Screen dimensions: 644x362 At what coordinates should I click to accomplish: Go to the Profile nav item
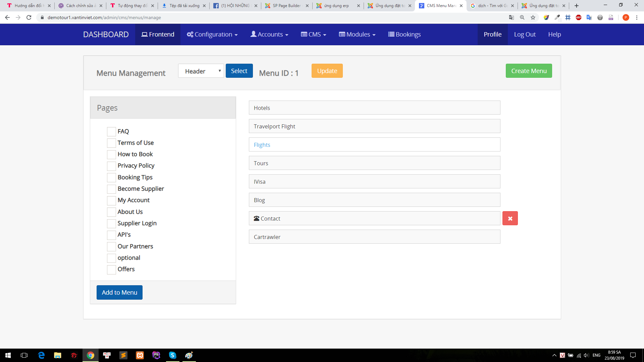tap(492, 35)
